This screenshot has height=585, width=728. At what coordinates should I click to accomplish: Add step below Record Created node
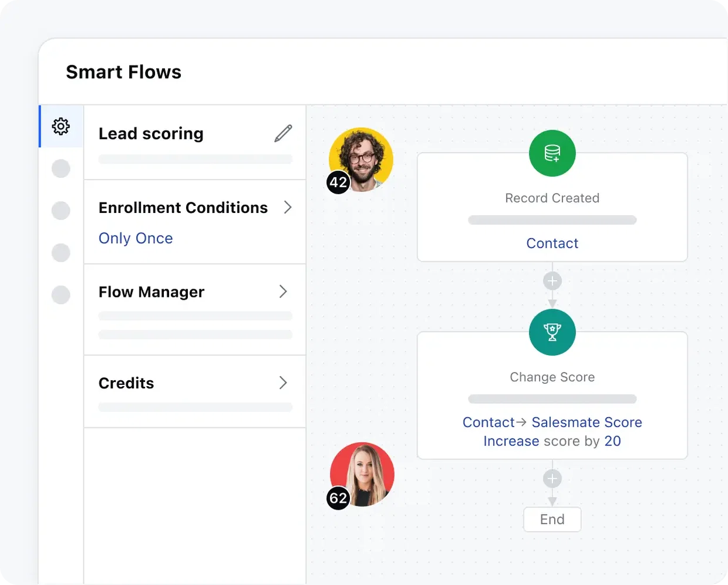[552, 281]
